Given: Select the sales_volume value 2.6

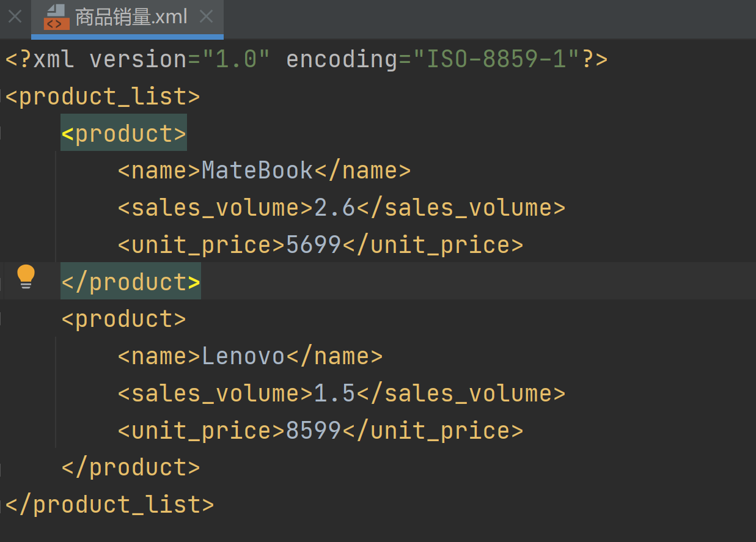Looking at the screenshot, I should 334,207.
